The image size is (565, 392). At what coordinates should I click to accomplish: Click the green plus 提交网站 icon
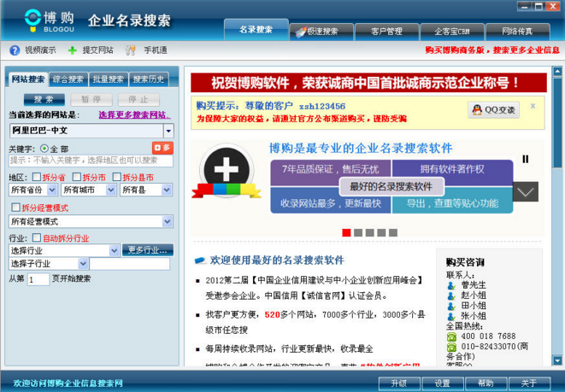(73, 50)
